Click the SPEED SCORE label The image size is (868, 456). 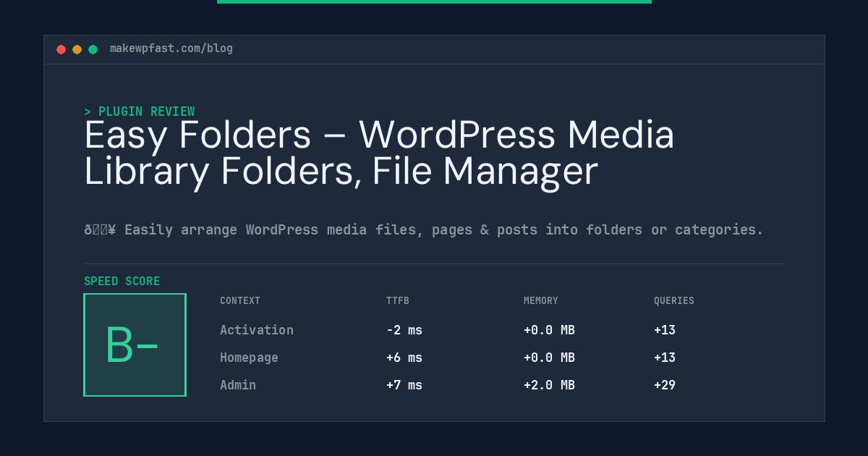[122, 282]
